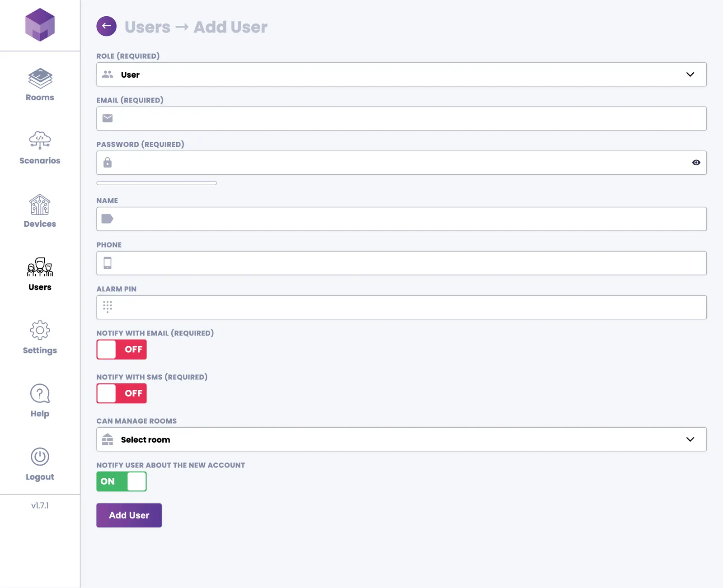Go to the Devices house icon
The image size is (723, 588).
(x=40, y=205)
